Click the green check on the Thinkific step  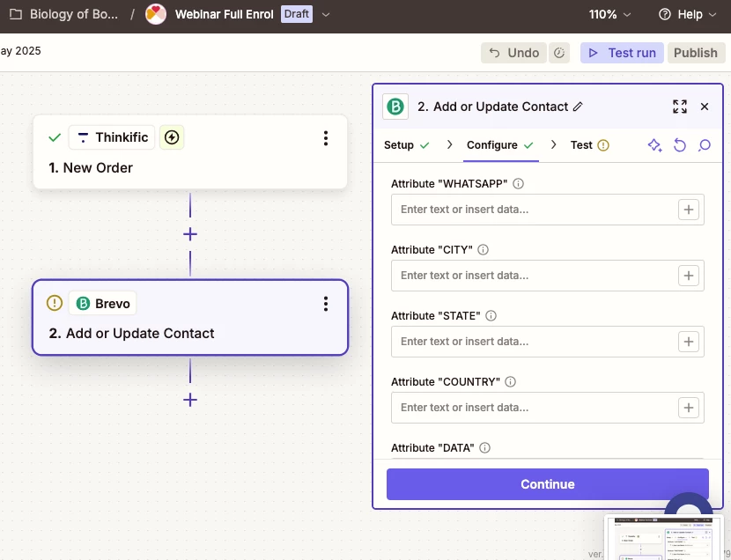pos(55,137)
